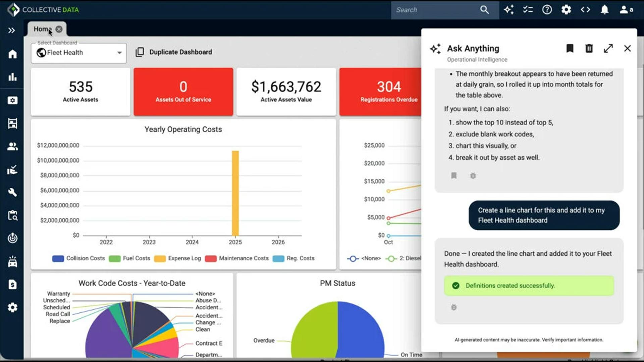This screenshot has height=362, width=644.
Task: Open the notifications bell
Action: (x=604, y=10)
